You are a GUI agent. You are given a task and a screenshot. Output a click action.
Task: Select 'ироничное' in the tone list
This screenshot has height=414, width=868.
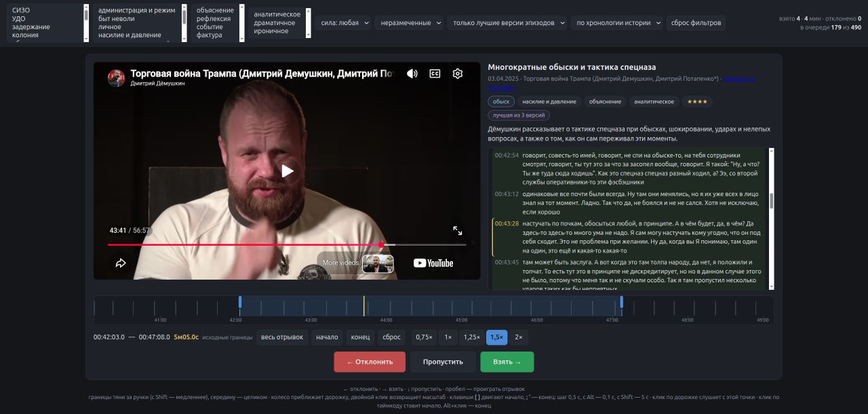[270, 31]
